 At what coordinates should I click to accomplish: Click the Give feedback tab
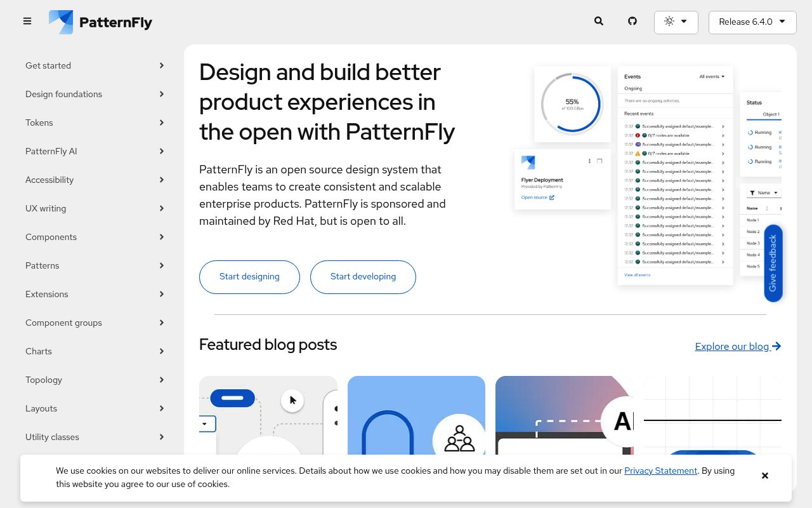pyautogui.click(x=773, y=263)
